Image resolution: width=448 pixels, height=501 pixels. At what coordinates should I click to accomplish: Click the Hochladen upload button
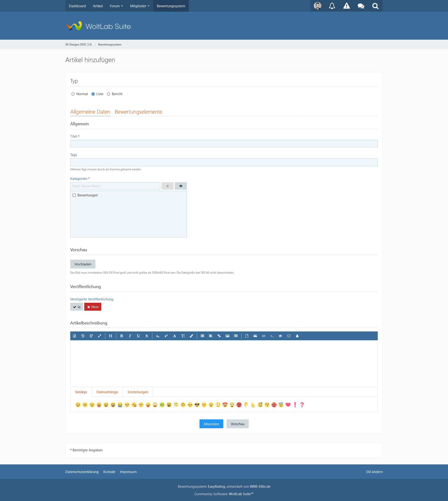coord(83,264)
